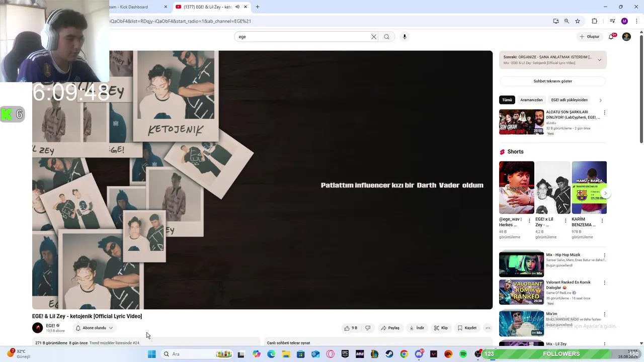Open the EGE! channel name link
644x362 pixels.
[50, 326]
